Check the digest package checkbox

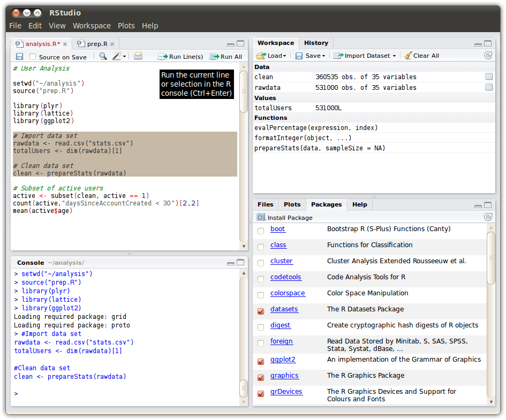tap(261, 327)
